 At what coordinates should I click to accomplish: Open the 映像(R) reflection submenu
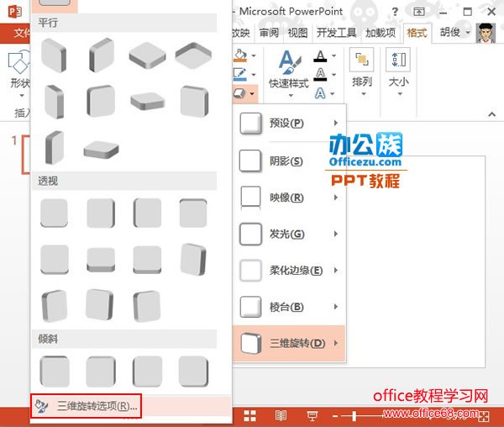click(289, 198)
